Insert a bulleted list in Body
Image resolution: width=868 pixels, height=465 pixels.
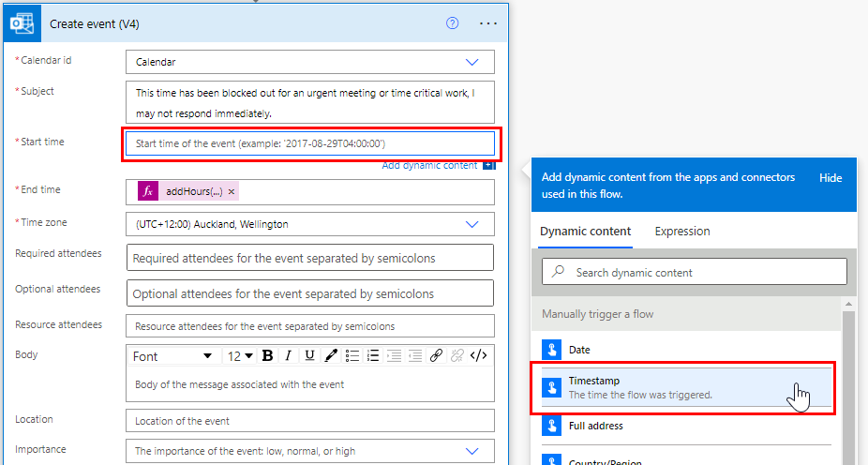click(352, 355)
